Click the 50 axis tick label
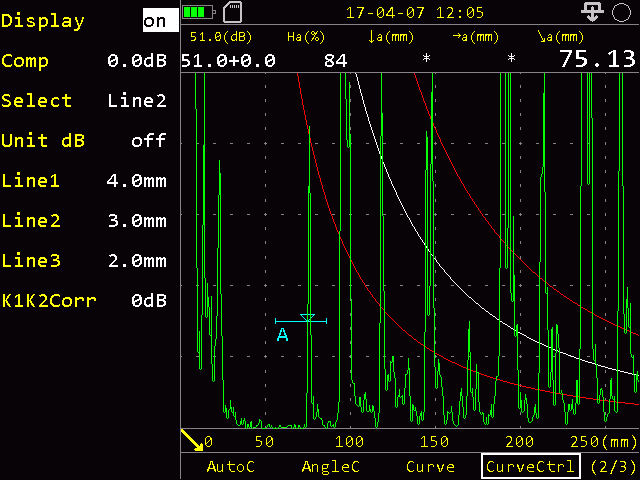 pos(264,442)
